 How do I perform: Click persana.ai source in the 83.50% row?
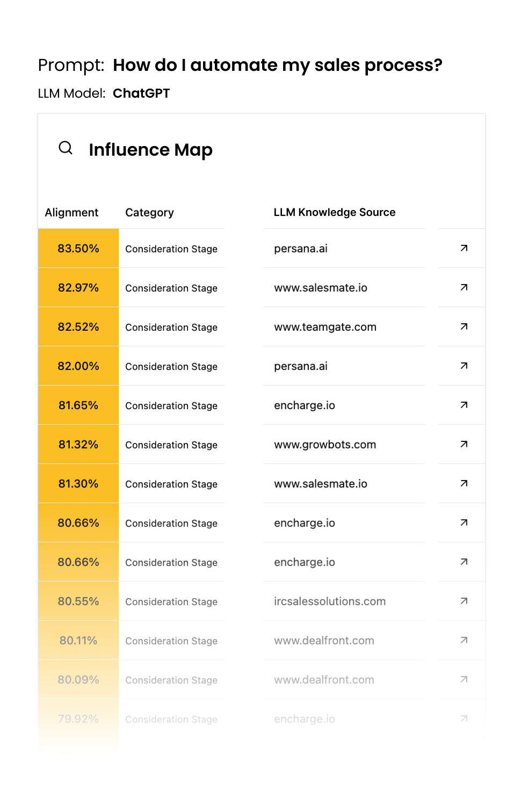tap(301, 249)
